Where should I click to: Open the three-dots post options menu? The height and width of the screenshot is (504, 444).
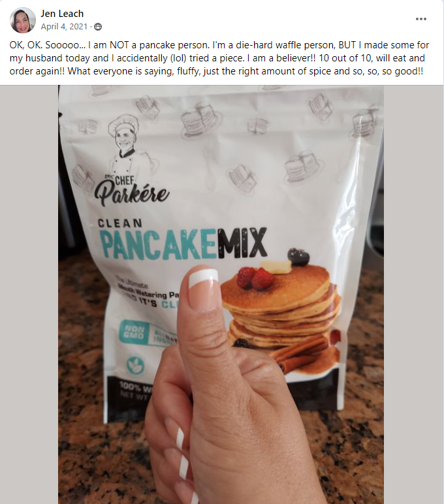[x=421, y=19]
